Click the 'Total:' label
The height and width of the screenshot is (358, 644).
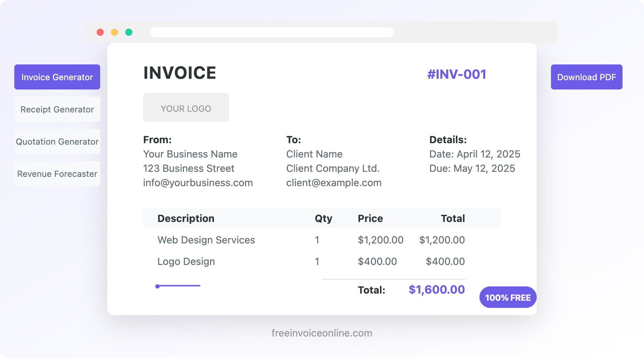click(x=372, y=290)
